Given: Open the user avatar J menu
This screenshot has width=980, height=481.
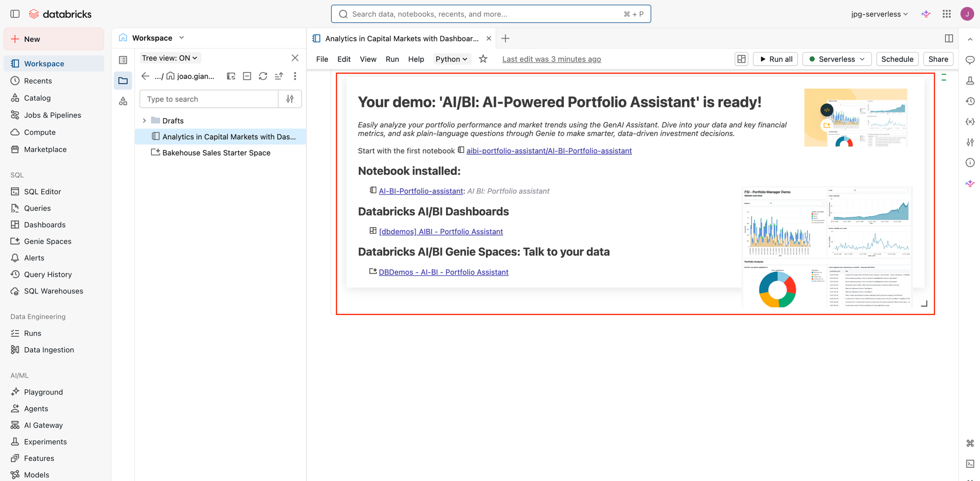Looking at the screenshot, I should click(x=967, y=14).
